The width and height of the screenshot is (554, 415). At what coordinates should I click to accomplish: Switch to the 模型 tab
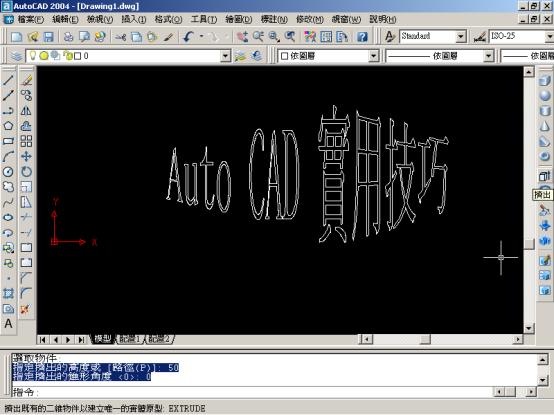[x=102, y=339]
